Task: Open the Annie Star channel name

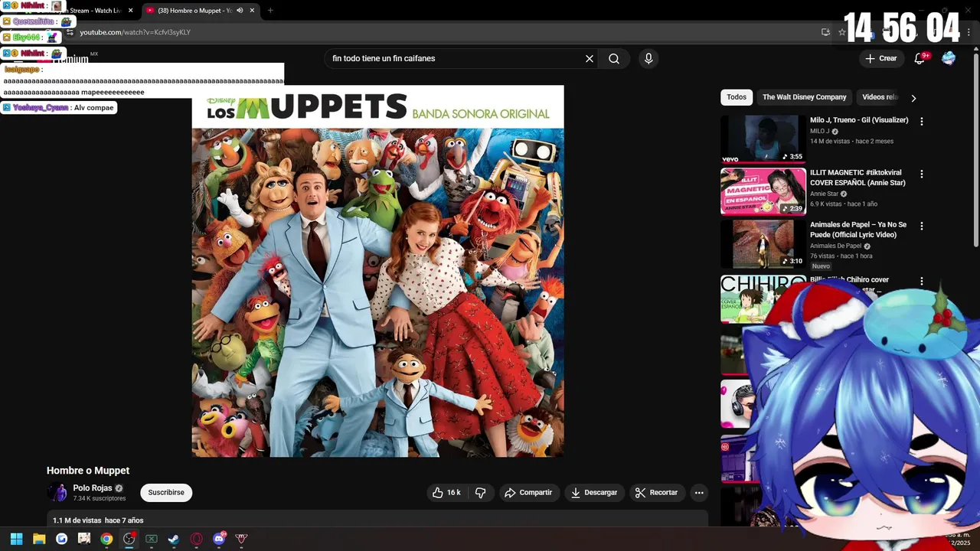Action: 824,194
